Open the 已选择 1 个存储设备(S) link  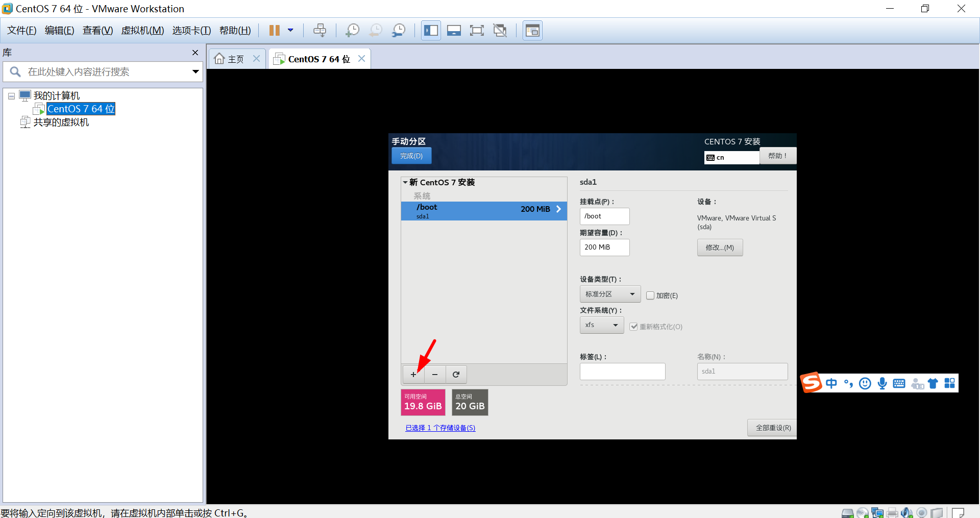tap(440, 428)
